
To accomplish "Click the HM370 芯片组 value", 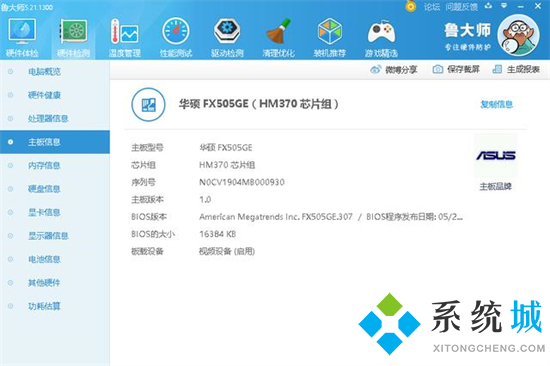I will coord(227,165).
